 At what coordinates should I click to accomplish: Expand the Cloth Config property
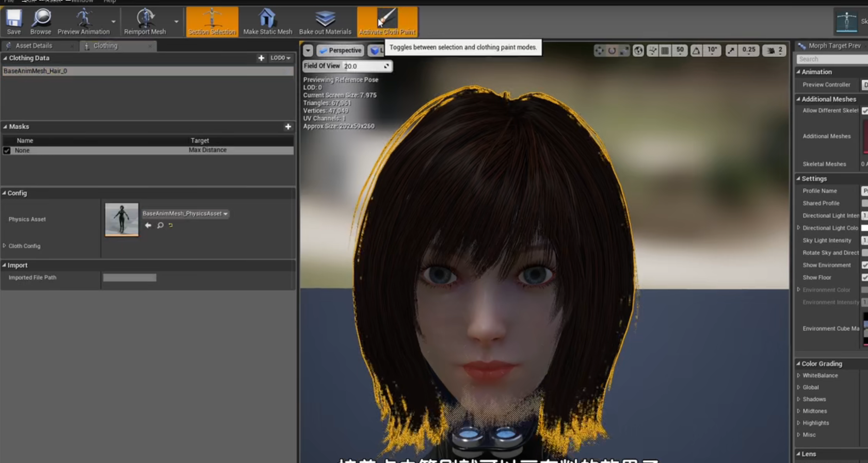point(5,246)
